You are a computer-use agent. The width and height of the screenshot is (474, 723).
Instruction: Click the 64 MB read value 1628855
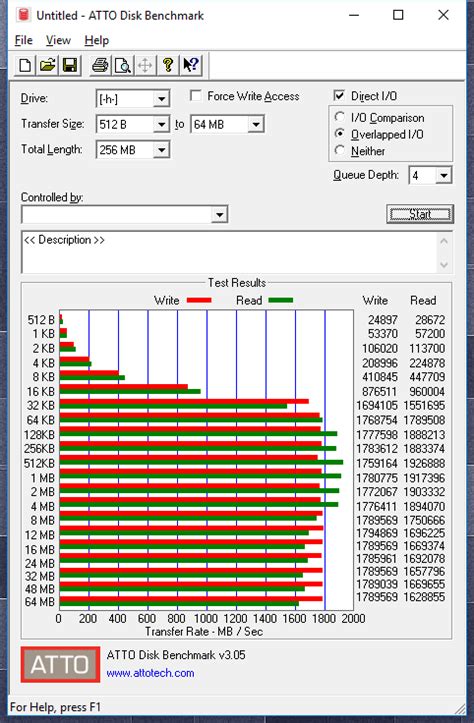[424, 597]
